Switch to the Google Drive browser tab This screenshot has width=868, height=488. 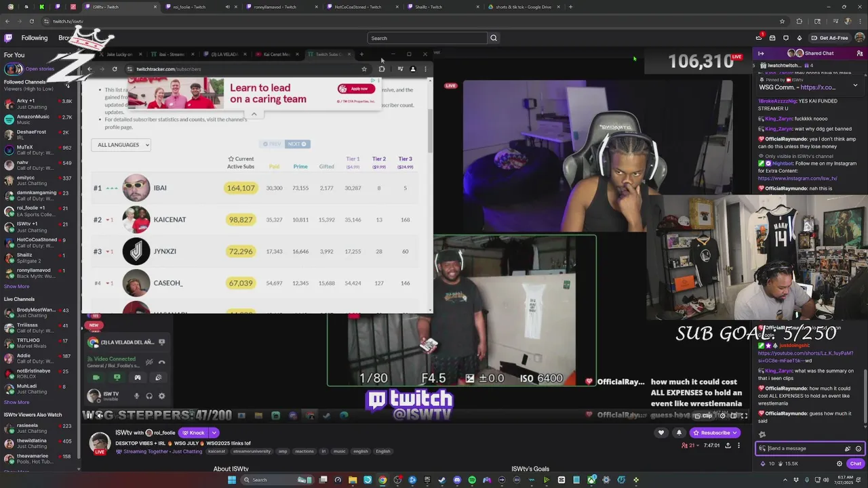pyautogui.click(x=524, y=7)
